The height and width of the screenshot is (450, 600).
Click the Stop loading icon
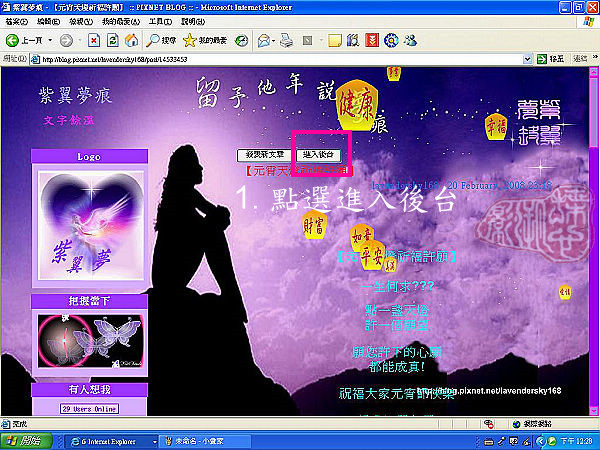94,40
